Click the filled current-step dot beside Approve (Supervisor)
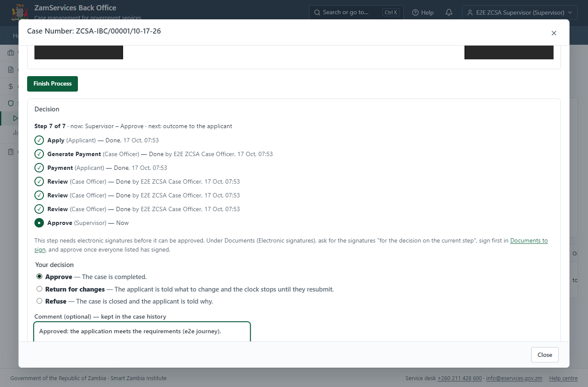588x387 pixels. pyautogui.click(x=39, y=223)
